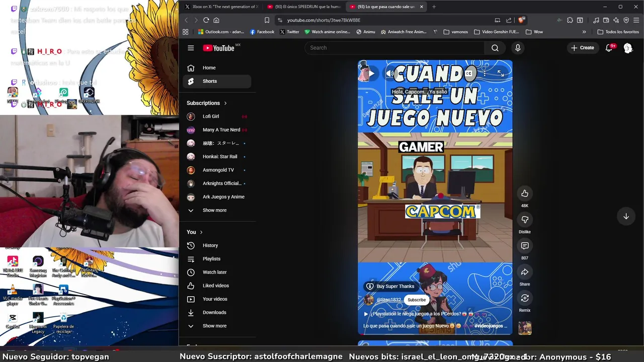Open the YouTube account avatar menu
Screen dimensions: 644x362
coord(628,48)
